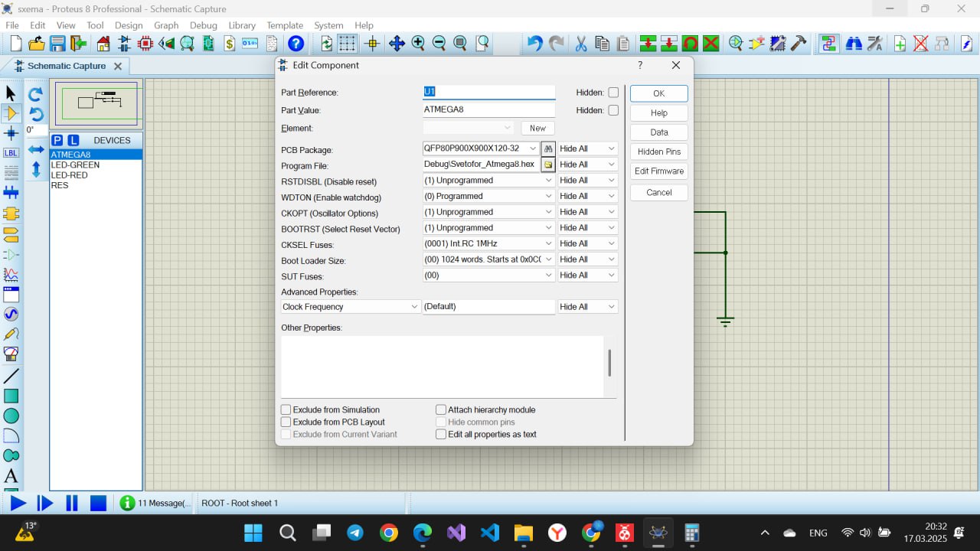This screenshot has height=551, width=980.
Task: Click the Hidden Pins button
Action: point(658,152)
